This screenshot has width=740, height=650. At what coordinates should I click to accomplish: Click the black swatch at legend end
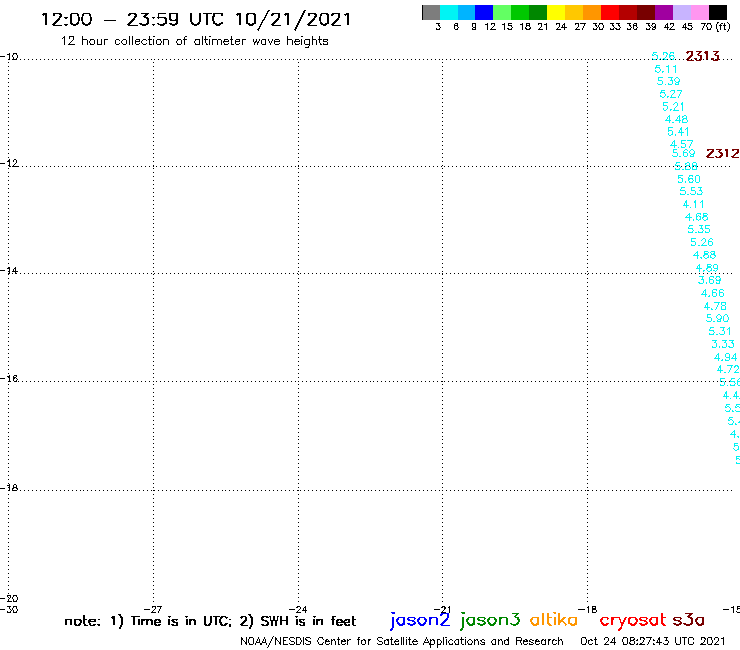point(717,12)
